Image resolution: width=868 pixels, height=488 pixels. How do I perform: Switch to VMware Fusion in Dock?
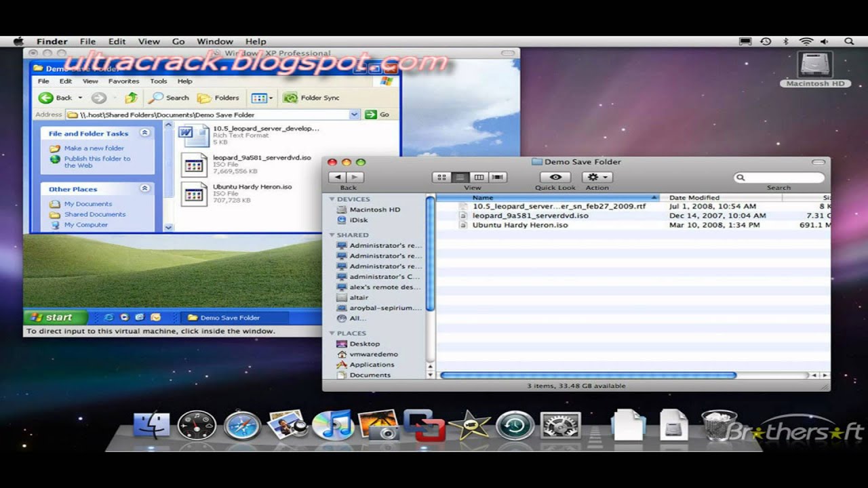point(424,426)
